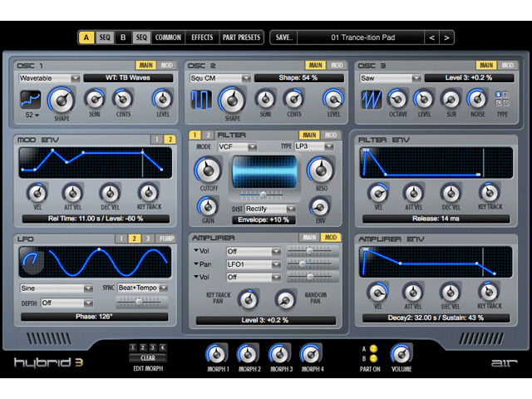The height and width of the screenshot is (399, 532).
Task: Switch to Part B tab
Action: (123, 37)
